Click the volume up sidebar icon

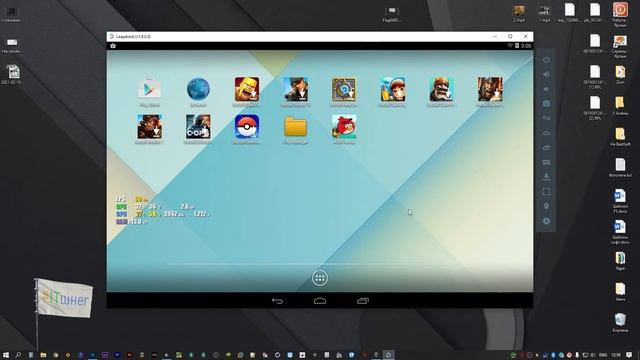coord(546,74)
